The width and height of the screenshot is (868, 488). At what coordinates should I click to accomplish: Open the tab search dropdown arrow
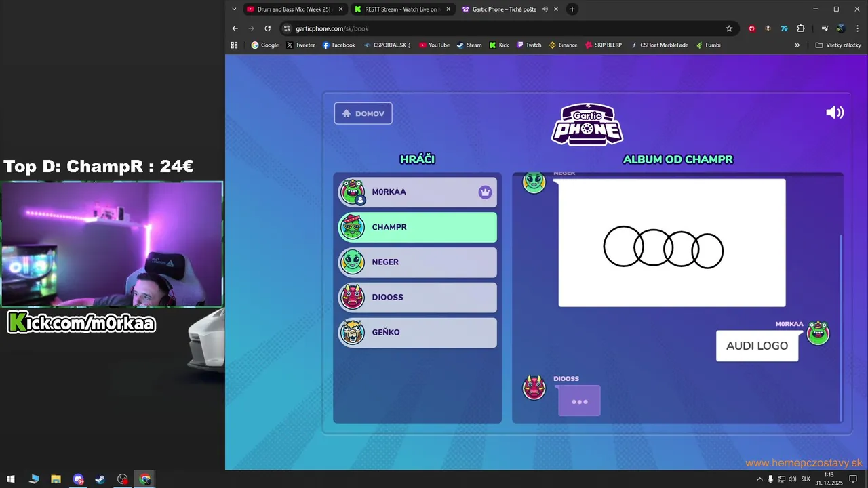tap(234, 9)
